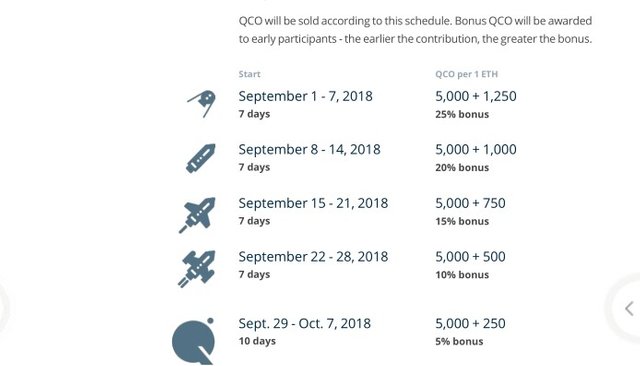
Task: Click the Sputnik satellite icon
Action: pos(202,104)
